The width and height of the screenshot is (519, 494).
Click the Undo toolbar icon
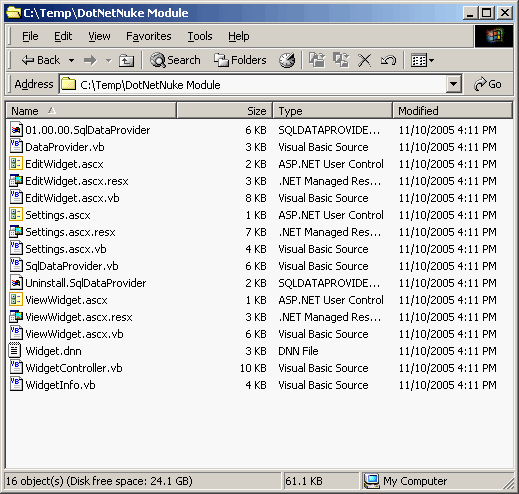(x=388, y=61)
